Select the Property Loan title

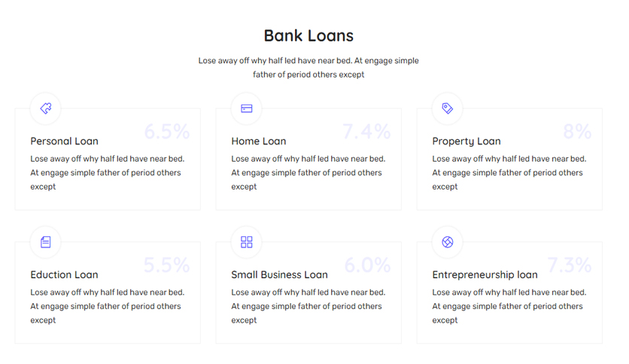466,141
